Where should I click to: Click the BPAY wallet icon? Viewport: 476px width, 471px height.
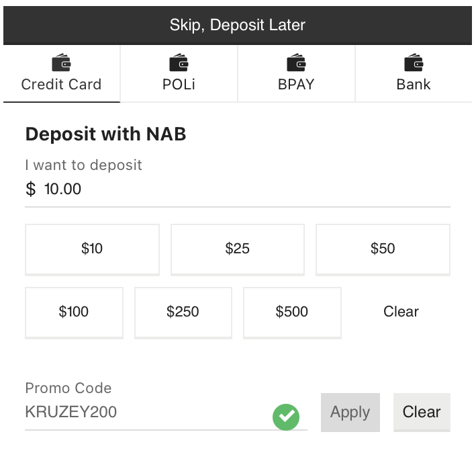pos(296,62)
